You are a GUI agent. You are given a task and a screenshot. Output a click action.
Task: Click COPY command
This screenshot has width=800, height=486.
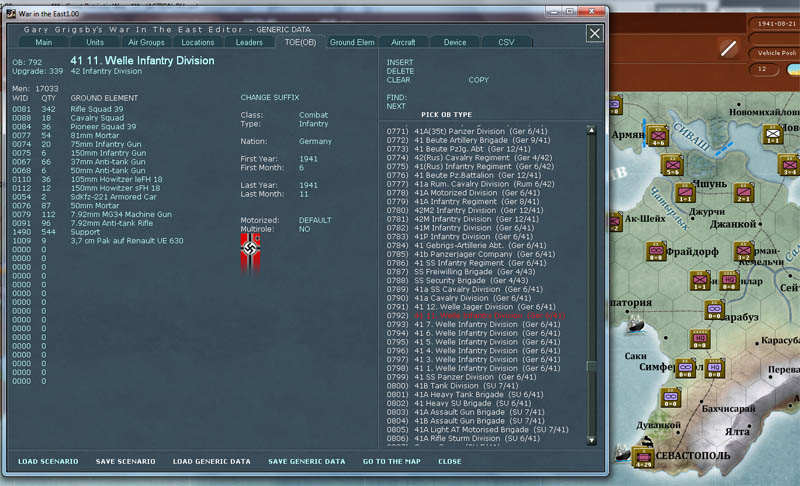click(479, 80)
